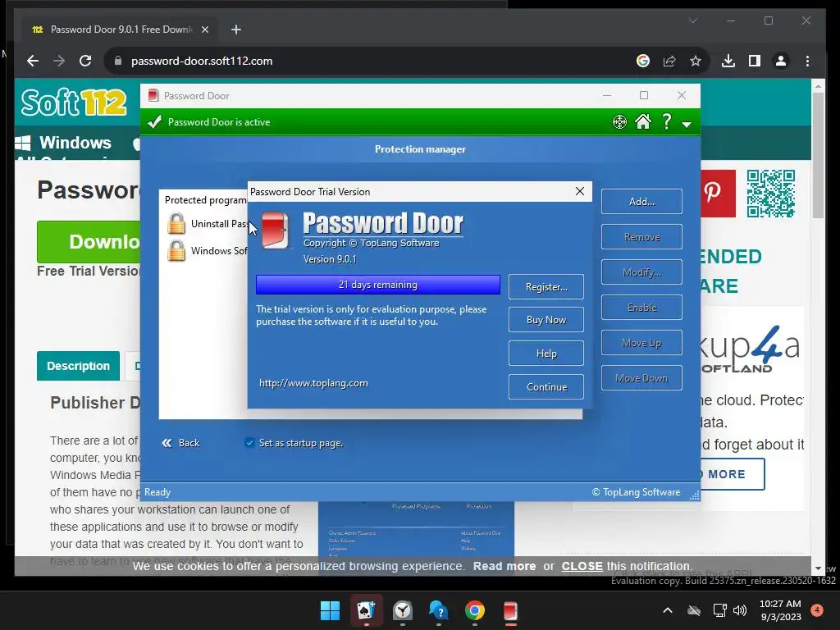
Task: Click the QR code image
Action: pos(771,194)
